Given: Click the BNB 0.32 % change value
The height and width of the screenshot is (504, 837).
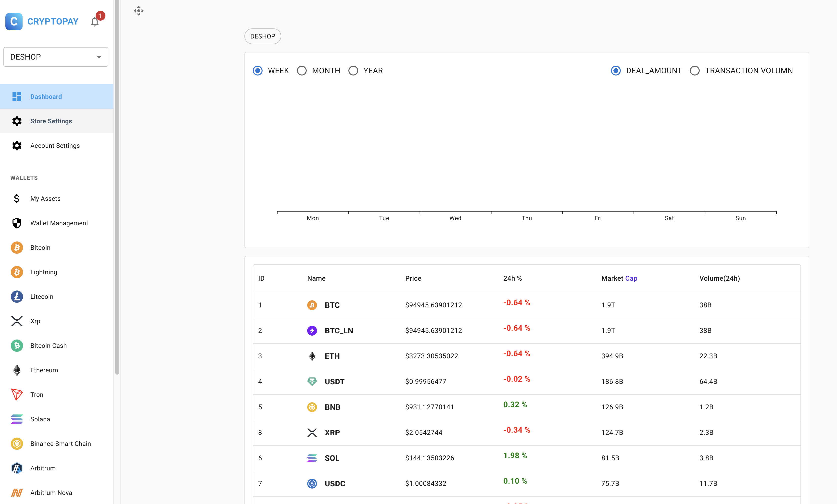Looking at the screenshot, I should [515, 404].
